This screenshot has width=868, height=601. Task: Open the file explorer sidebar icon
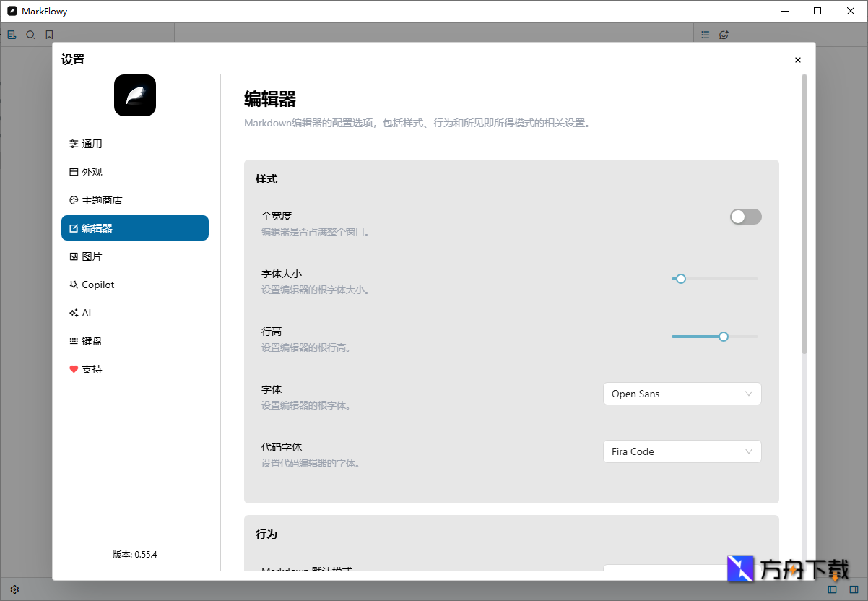(11, 34)
